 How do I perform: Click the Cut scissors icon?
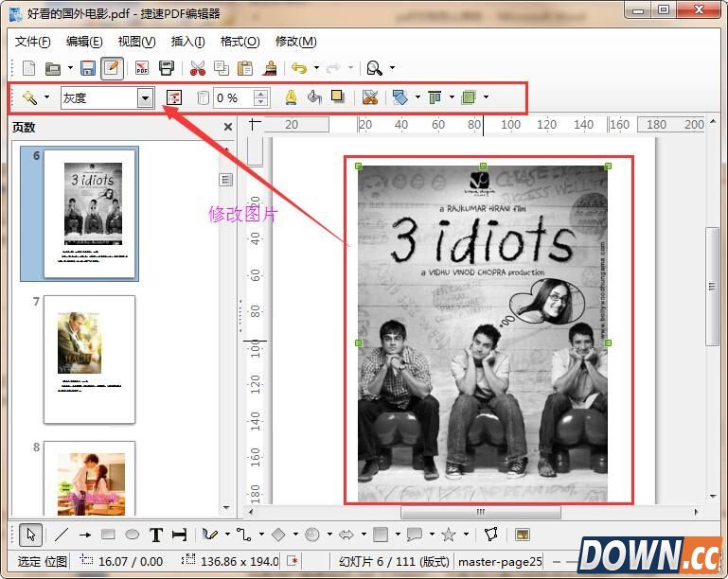(197, 68)
